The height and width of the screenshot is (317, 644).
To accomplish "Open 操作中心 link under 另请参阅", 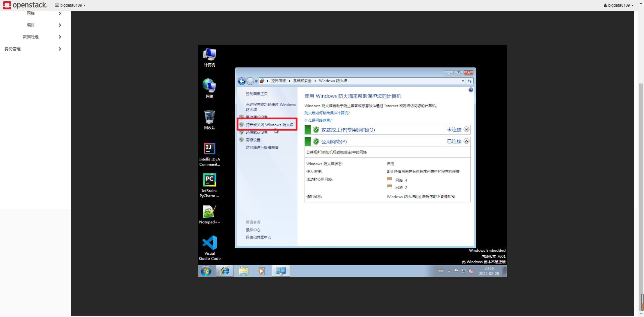I will point(253,230).
